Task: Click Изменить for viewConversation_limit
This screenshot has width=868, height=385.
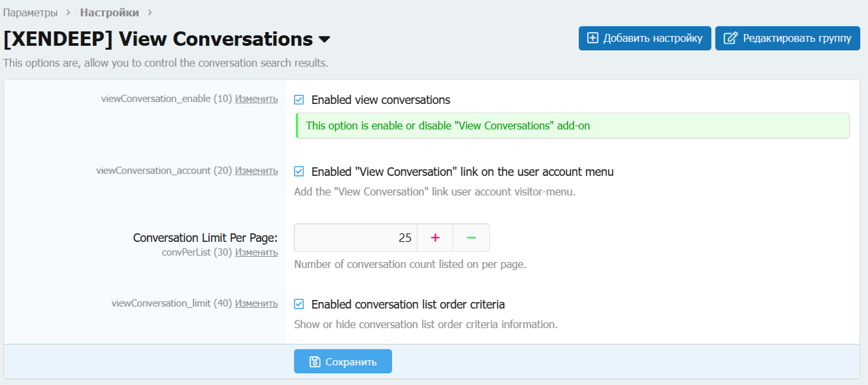Action: [256, 303]
